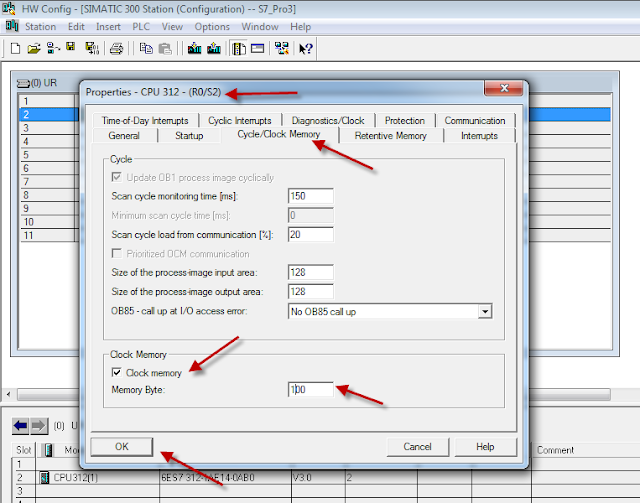
Task: Click the Prioritized OCM communication checkbox
Action: (x=116, y=253)
